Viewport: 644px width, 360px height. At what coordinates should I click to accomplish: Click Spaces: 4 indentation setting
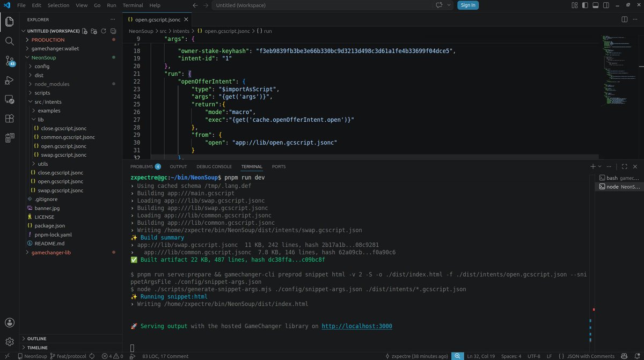[x=511, y=356]
